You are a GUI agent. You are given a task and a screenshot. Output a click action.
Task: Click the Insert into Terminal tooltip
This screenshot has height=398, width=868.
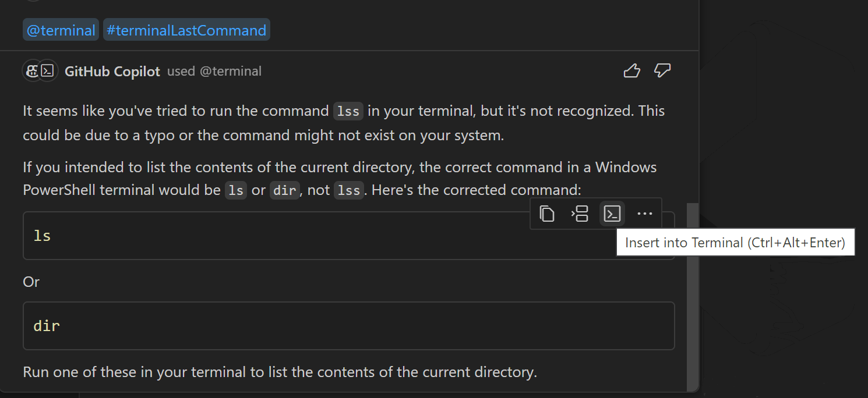[x=735, y=242]
